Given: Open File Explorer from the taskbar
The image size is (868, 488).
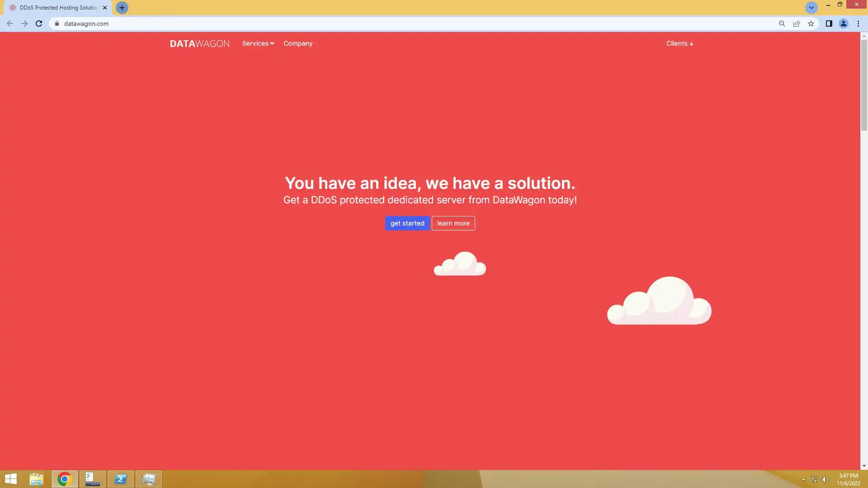Looking at the screenshot, I should [x=36, y=479].
